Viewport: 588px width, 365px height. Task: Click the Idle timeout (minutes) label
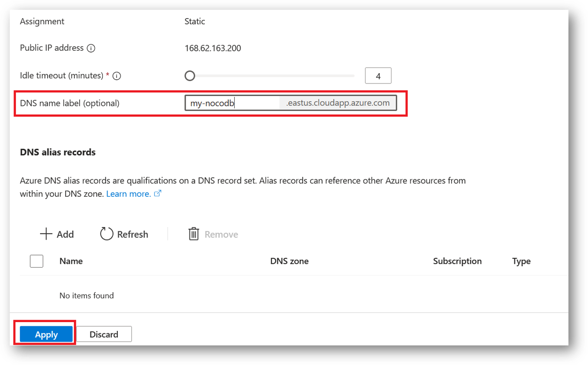(61, 76)
